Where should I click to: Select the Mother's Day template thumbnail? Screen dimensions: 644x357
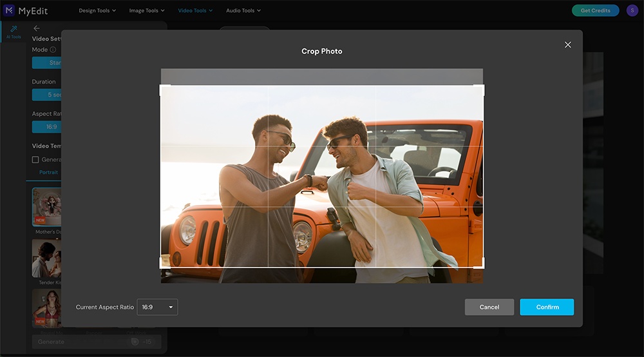47,207
